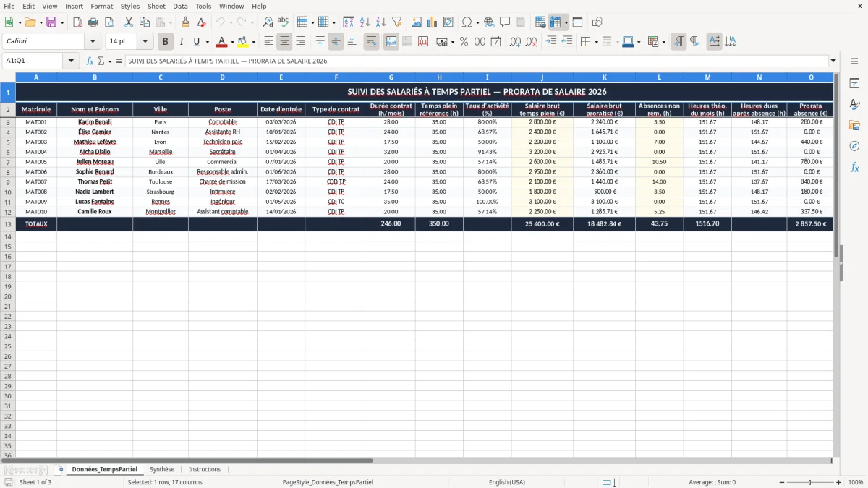Clear direct formatting
The height and width of the screenshot is (488, 868).
point(202,22)
